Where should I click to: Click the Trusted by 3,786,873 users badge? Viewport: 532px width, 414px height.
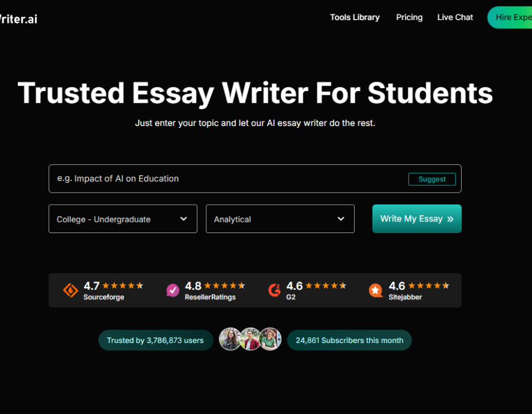coord(155,340)
